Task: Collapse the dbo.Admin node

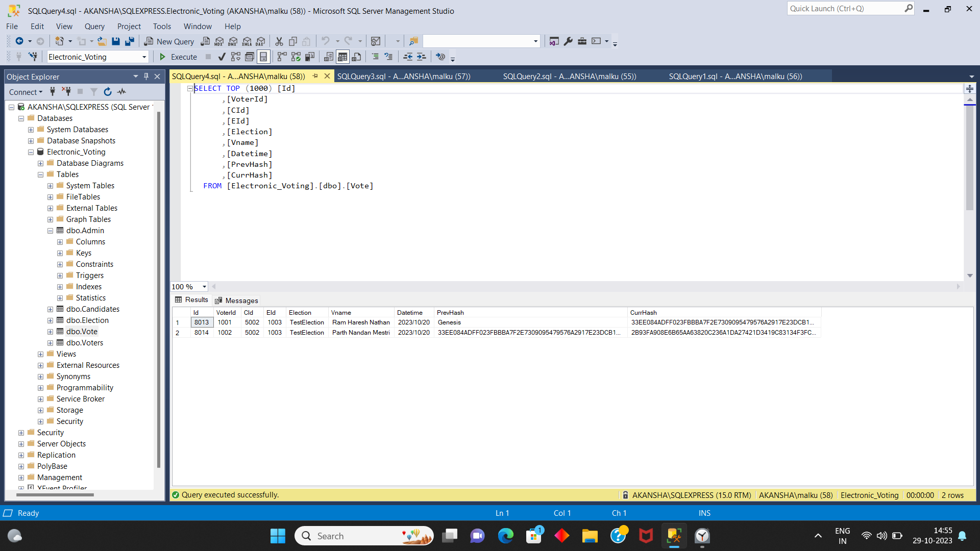Action: tap(50, 231)
